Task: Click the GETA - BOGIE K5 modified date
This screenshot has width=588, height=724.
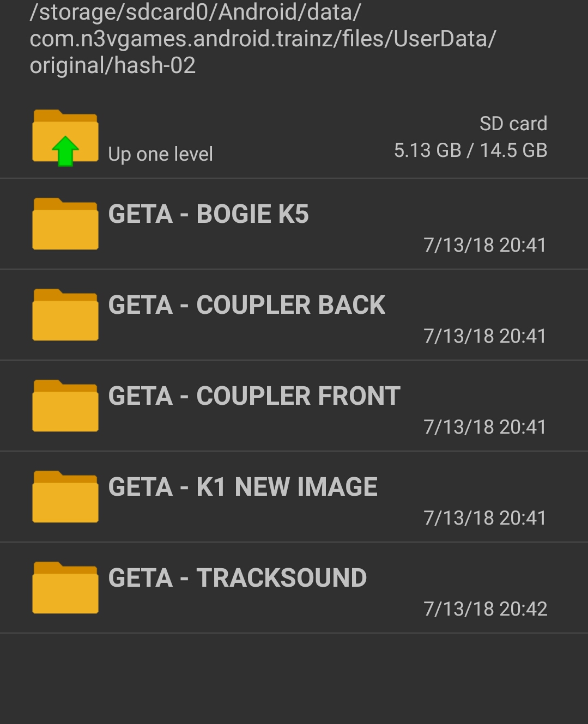Action: click(484, 245)
